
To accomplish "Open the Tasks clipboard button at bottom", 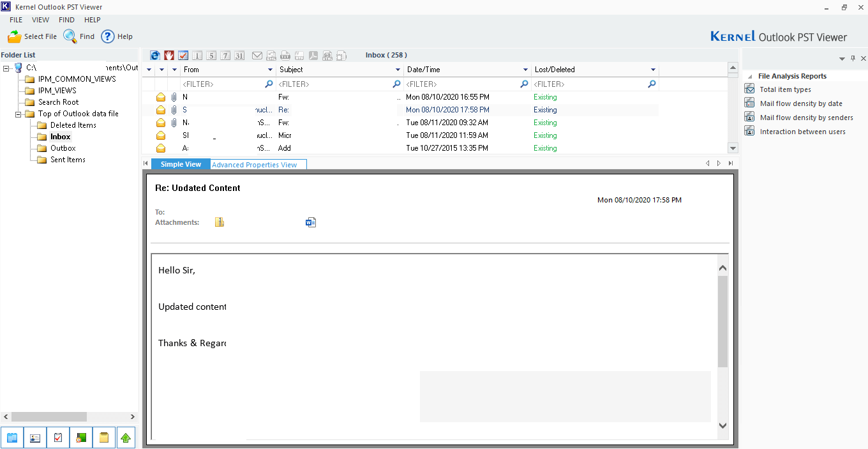I will pos(58,438).
